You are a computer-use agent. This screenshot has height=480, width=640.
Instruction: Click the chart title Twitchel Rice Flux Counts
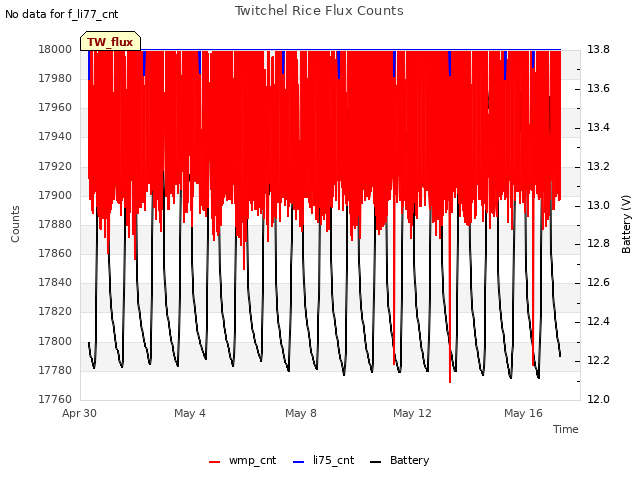click(x=319, y=11)
